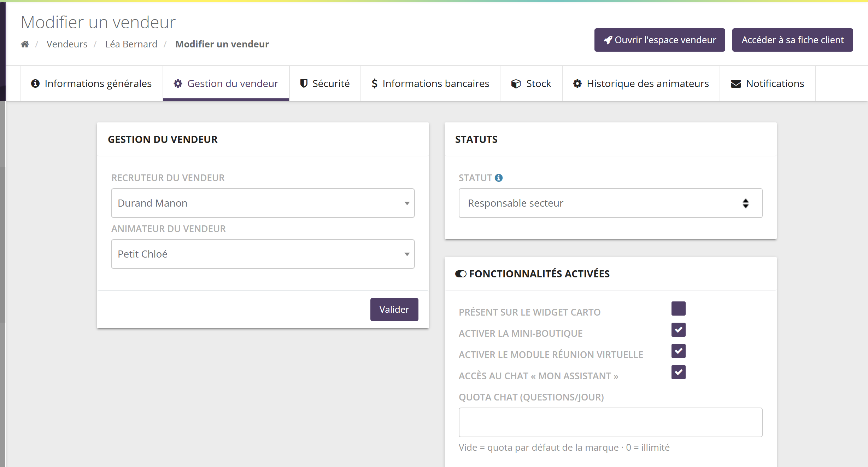This screenshot has height=467, width=868.
Task: Click the toggle icon beside Fonctionnalités activées
Action: 461,274
